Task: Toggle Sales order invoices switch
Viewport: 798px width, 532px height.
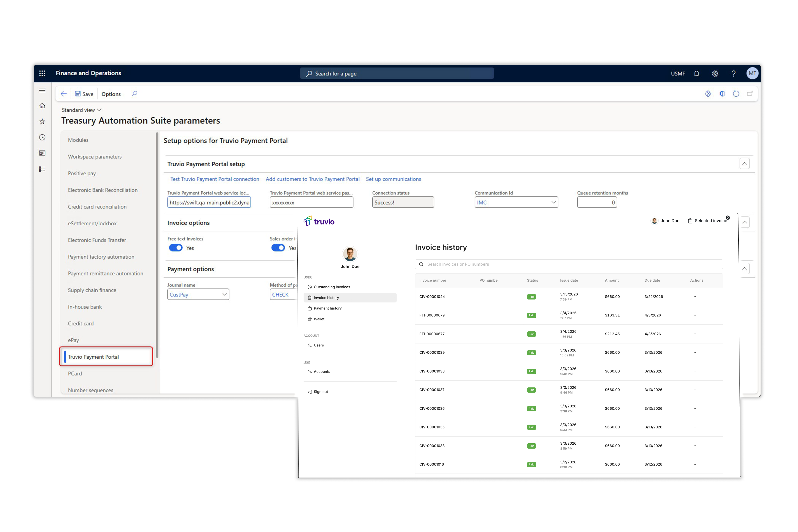Action: pyautogui.click(x=278, y=248)
